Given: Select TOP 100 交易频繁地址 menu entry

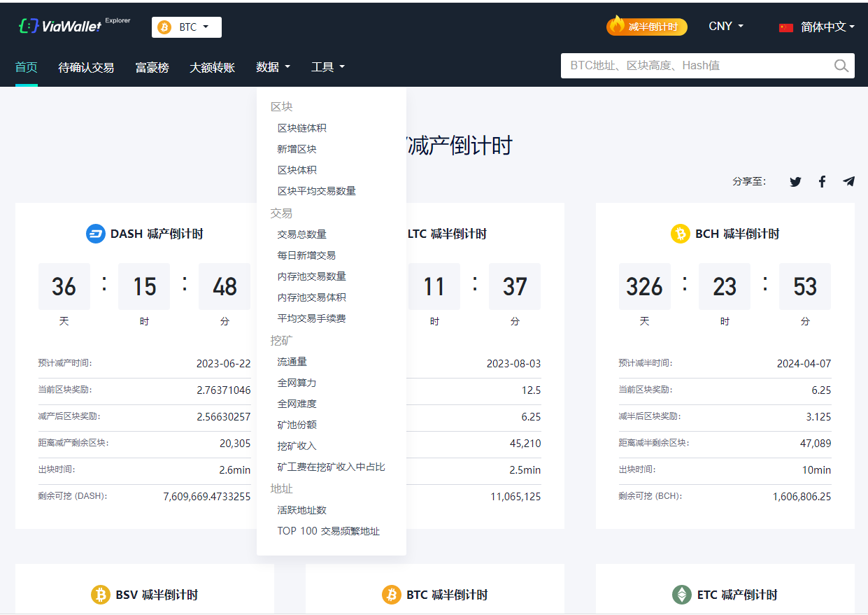Looking at the screenshot, I should [x=328, y=531].
